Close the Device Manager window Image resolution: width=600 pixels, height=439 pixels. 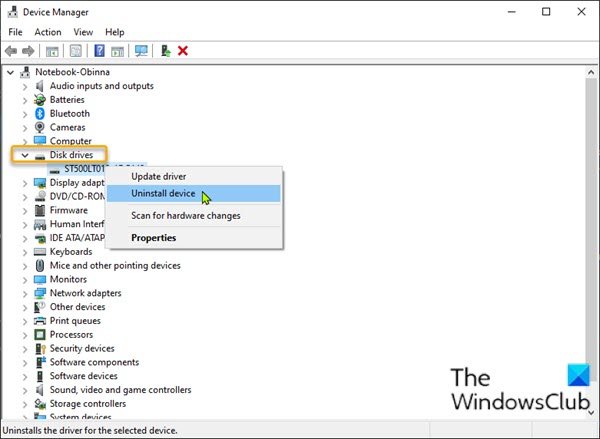(x=581, y=12)
